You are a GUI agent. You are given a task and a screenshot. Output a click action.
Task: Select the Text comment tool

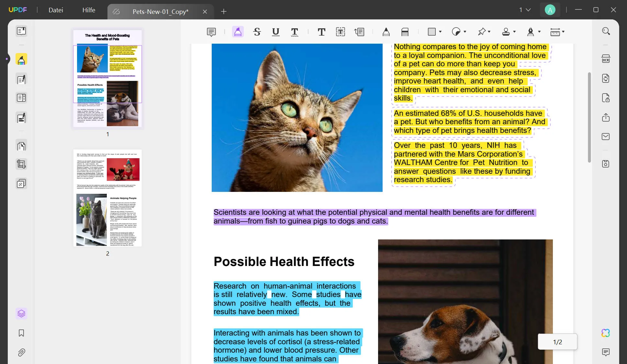pyautogui.click(x=321, y=32)
